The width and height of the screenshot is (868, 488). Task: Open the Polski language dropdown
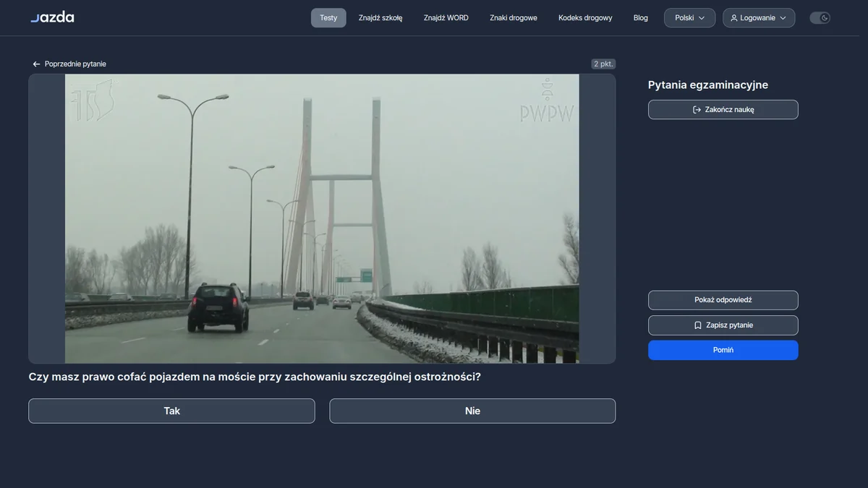689,18
